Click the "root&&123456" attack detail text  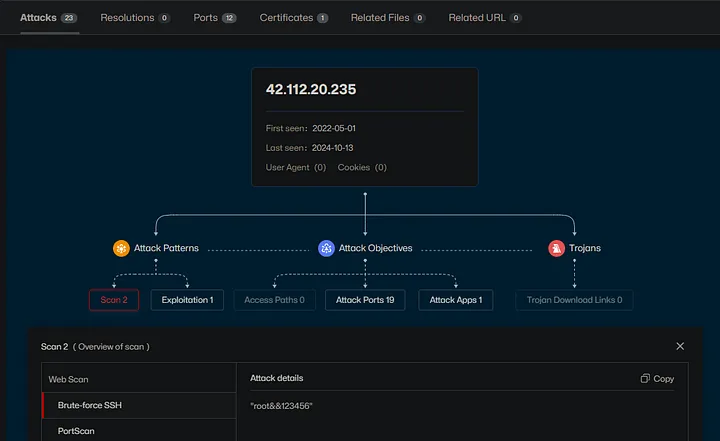pyautogui.click(x=281, y=406)
